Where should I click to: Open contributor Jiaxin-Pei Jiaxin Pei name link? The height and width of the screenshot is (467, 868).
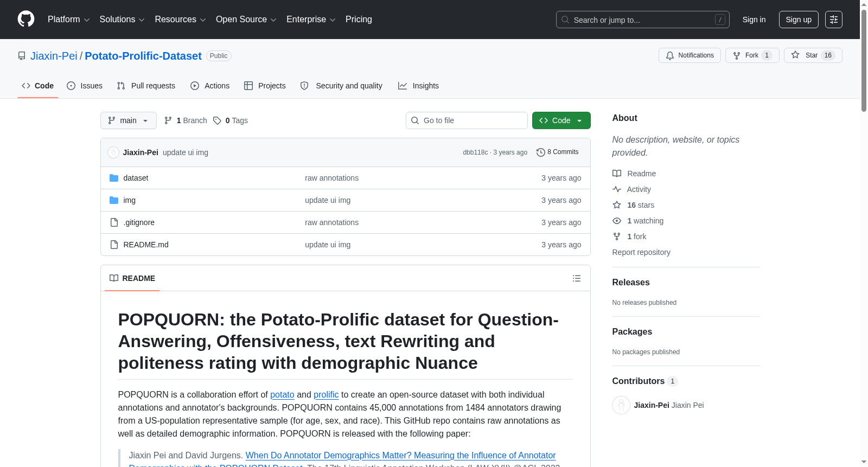click(x=669, y=405)
